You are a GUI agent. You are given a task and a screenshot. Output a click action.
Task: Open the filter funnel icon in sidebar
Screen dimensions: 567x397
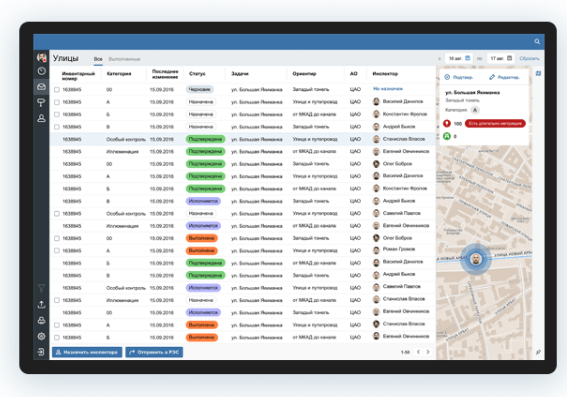[41, 288]
